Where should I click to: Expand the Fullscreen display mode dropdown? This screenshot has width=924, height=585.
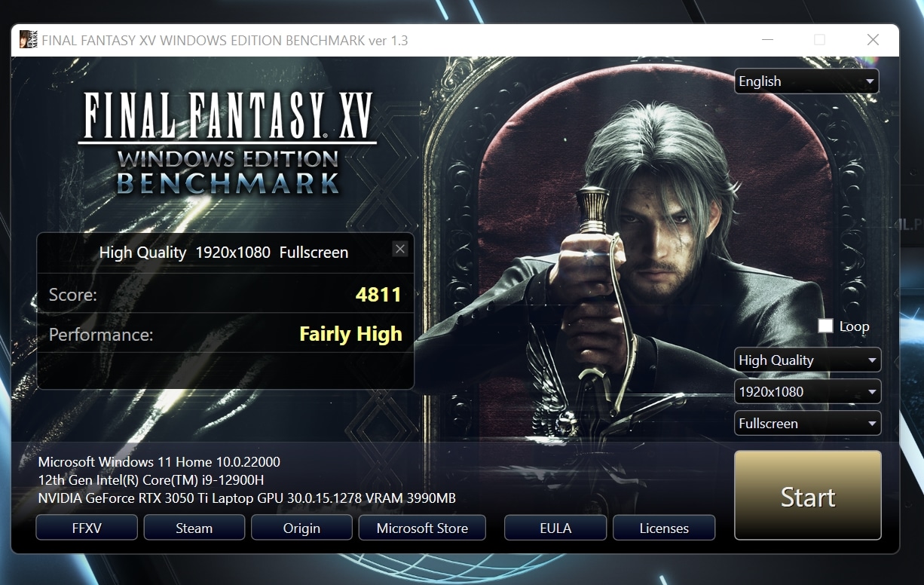coord(807,424)
